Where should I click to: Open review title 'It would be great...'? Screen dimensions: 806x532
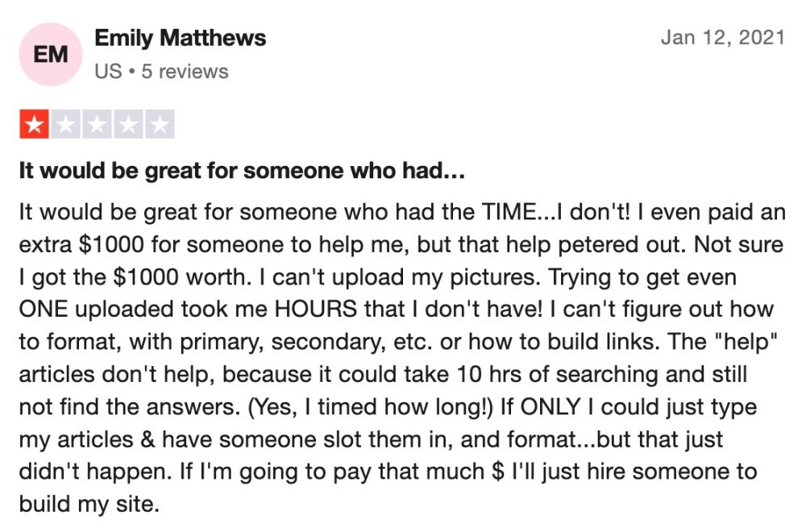[242, 171]
